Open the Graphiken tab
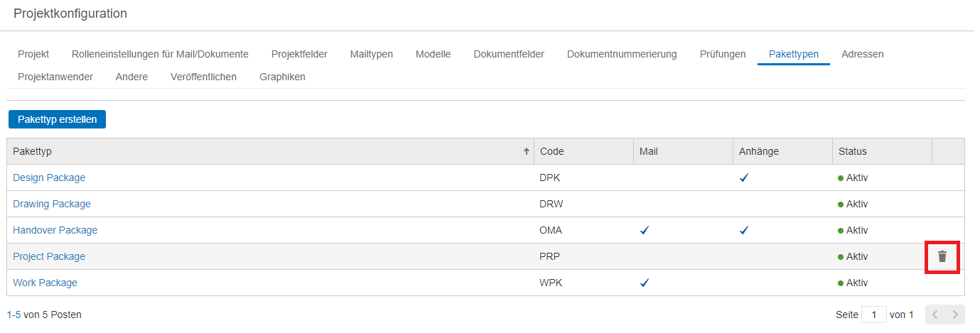980x333 pixels. [x=282, y=77]
